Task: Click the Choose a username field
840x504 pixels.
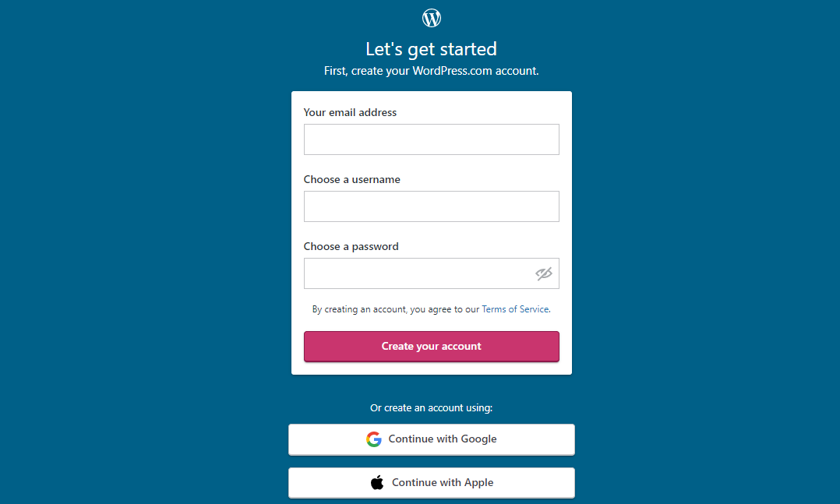Action: pyautogui.click(x=431, y=206)
